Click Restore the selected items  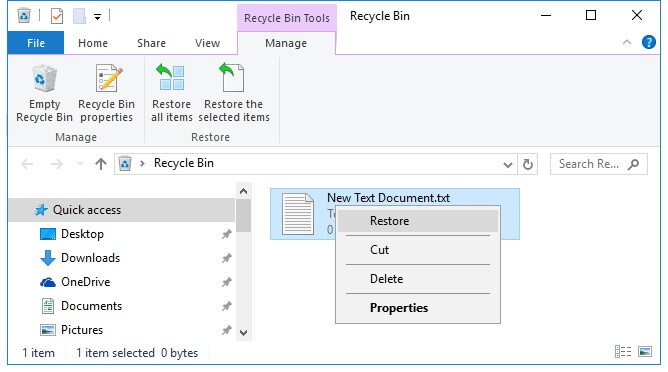click(233, 94)
